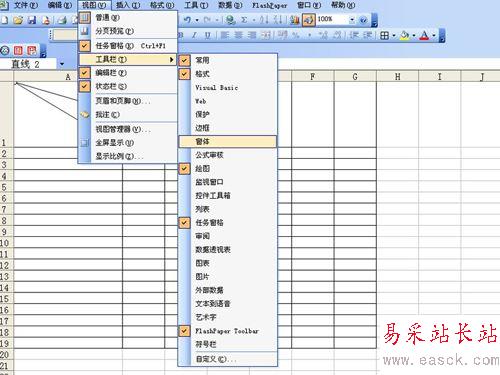Uncheck the 常用 toolbar in the submenu
The height and width of the screenshot is (375, 500).
point(228,60)
